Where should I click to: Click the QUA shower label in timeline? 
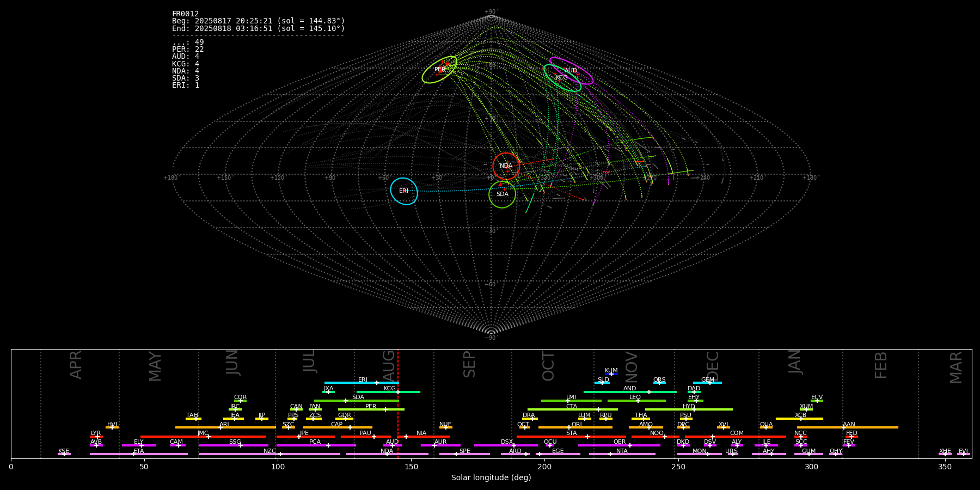766,425
